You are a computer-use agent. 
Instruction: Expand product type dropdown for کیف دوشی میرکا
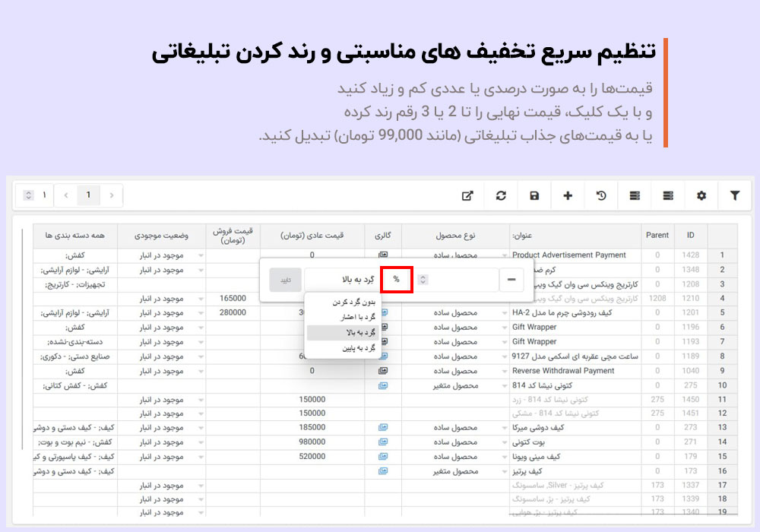point(505,428)
